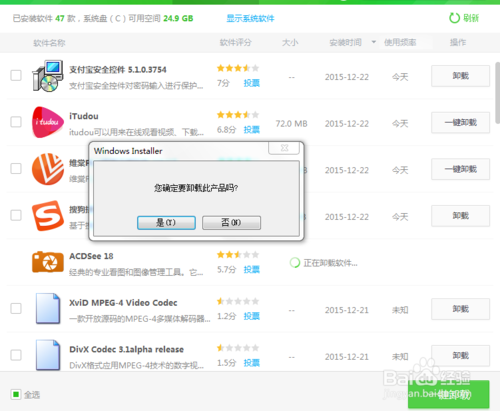
Task: Click 投票 link for ACDSee 18
Action: point(252,269)
